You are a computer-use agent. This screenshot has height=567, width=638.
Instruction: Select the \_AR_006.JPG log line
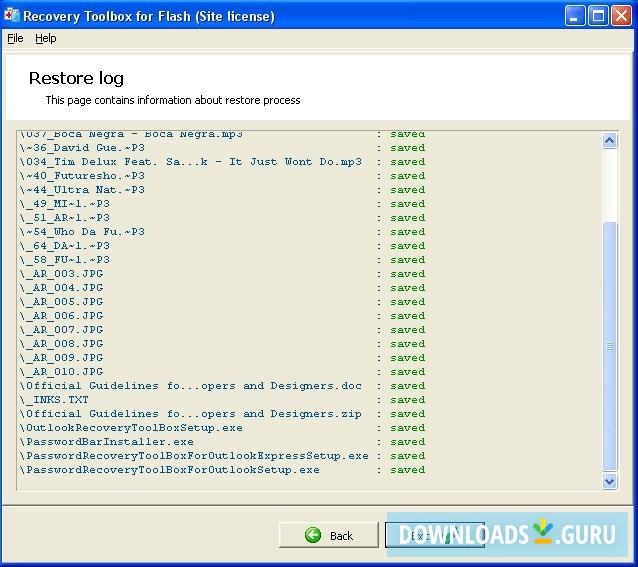pyautogui.click(x=223, y=316)
